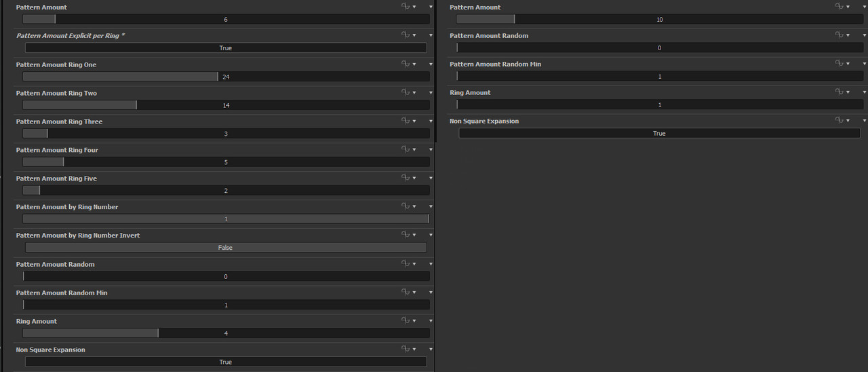
Task: Expand far-right arrow of Ring Amount valued 1
Action: tap(865, 92)
